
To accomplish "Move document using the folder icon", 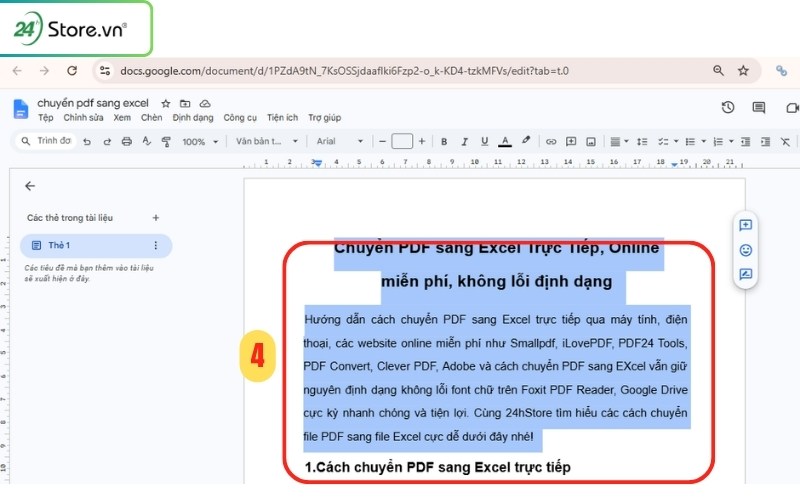I will [x=185, y=104].
